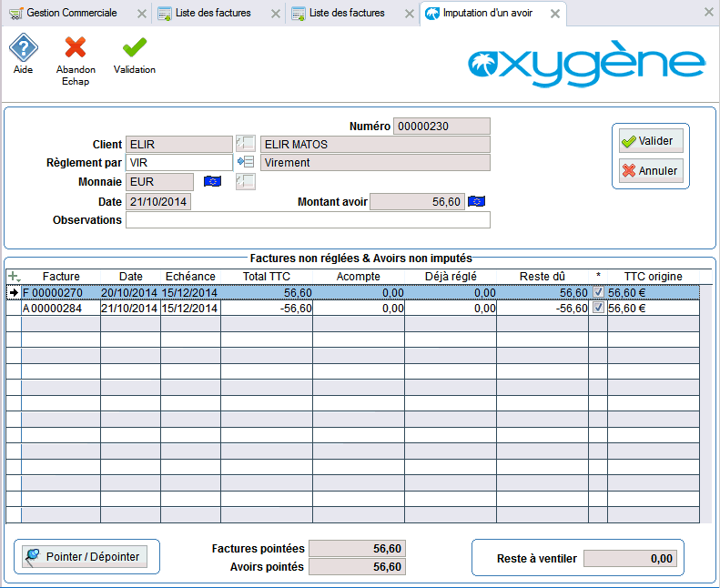This screenshot has width=720, height=588.
Task: Click the plus icon in table header corner
Action: (13, 276)
